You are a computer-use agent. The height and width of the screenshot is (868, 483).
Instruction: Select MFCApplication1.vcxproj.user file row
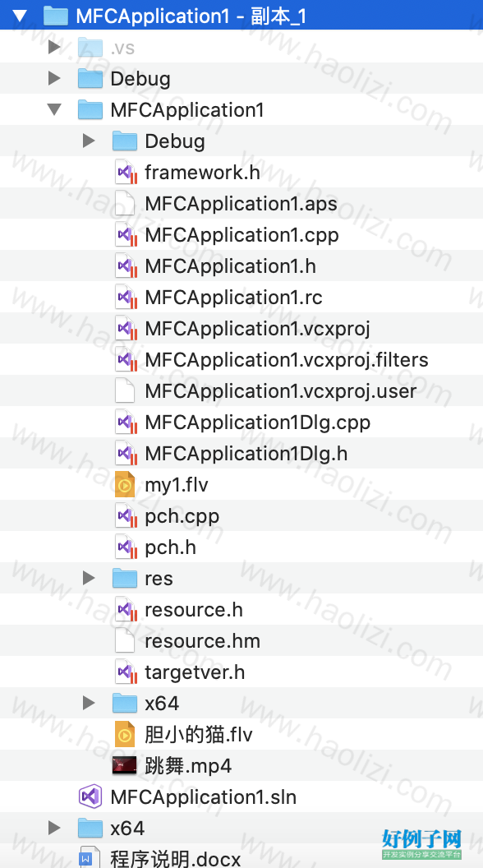(x=241, y=390)
